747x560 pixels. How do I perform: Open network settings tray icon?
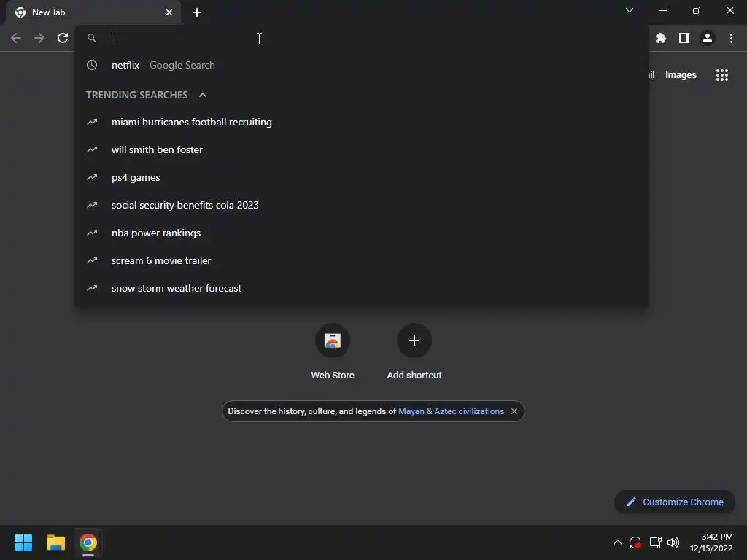[656, 542]
